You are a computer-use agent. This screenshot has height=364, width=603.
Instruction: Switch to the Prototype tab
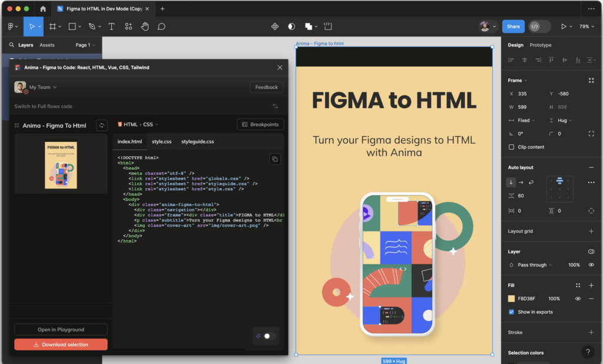[x=540, y=45]
